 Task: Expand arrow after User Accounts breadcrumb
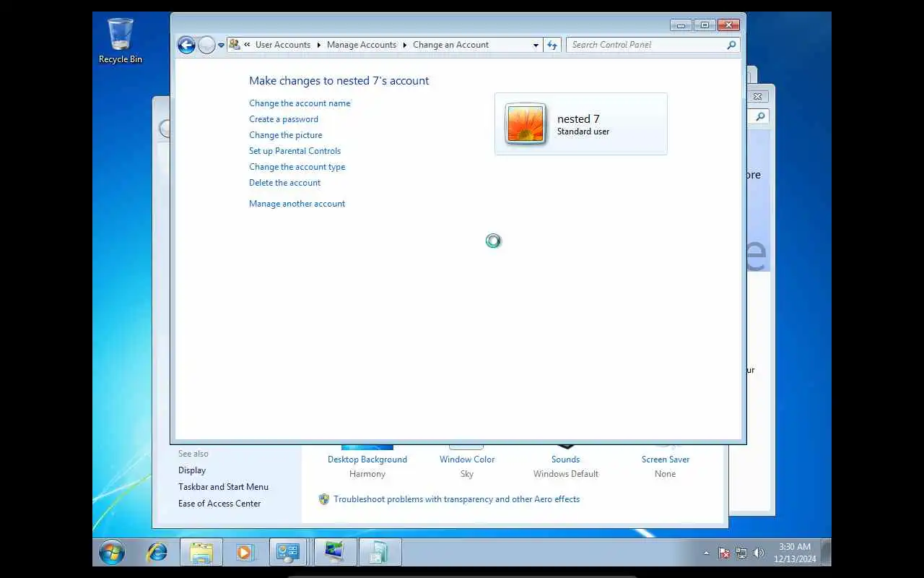pos(318,45)
